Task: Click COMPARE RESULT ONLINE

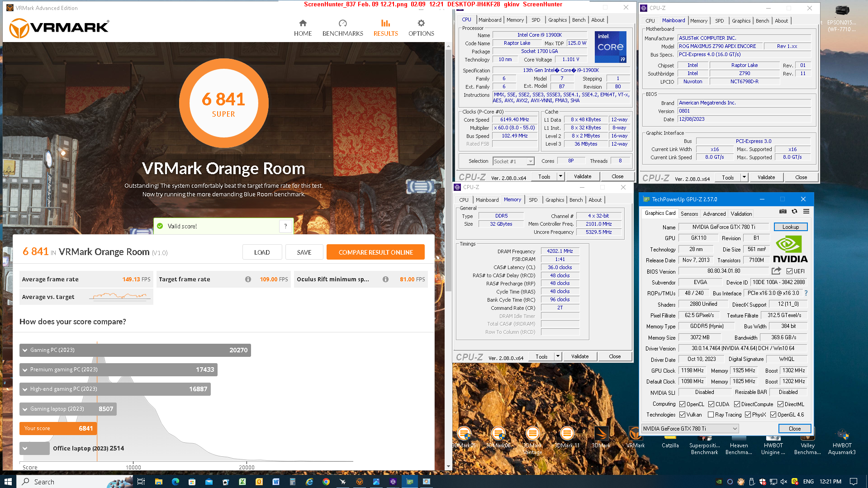Action: (375, 252)
